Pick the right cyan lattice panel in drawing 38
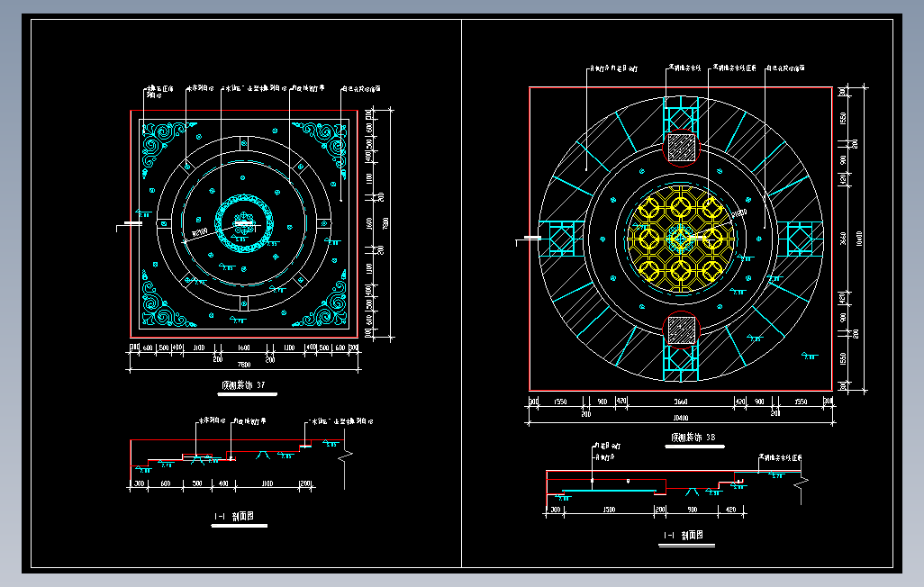 (x=800, y=239)
